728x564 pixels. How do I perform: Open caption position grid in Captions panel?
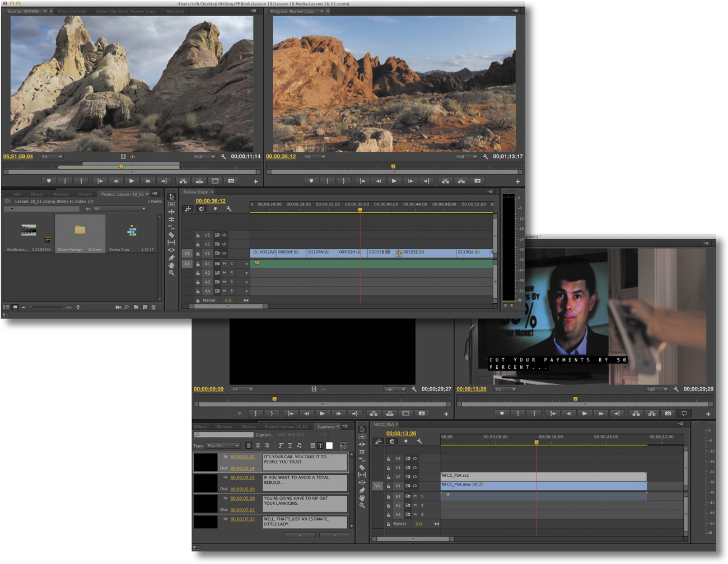pos(343,445)
